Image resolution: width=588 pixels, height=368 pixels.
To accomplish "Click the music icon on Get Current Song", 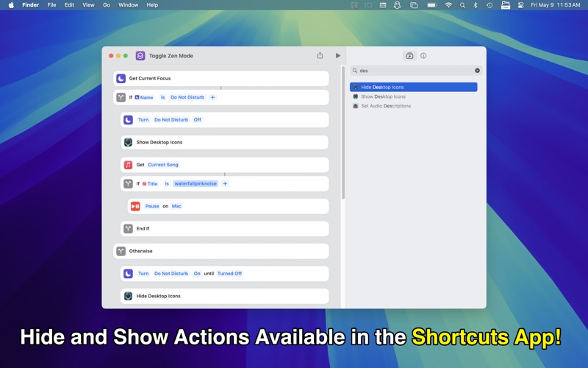I will [128, 165].
